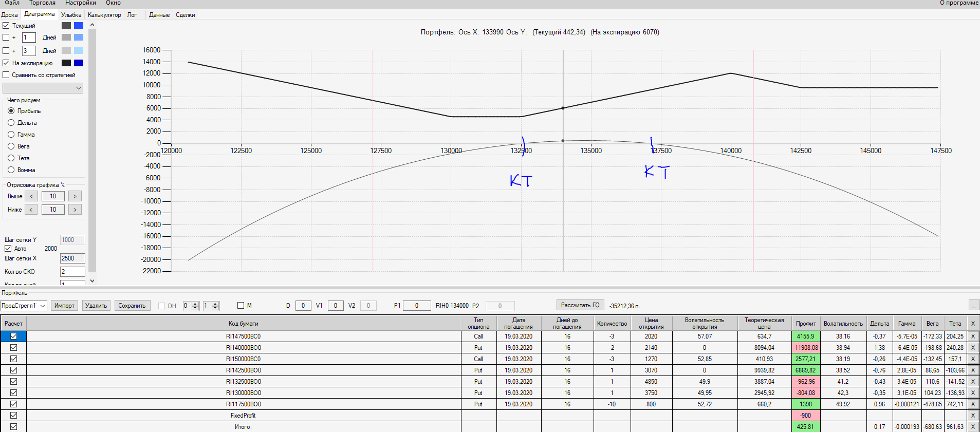Click the dark gray Текущий color swatch

pos(66,25)
